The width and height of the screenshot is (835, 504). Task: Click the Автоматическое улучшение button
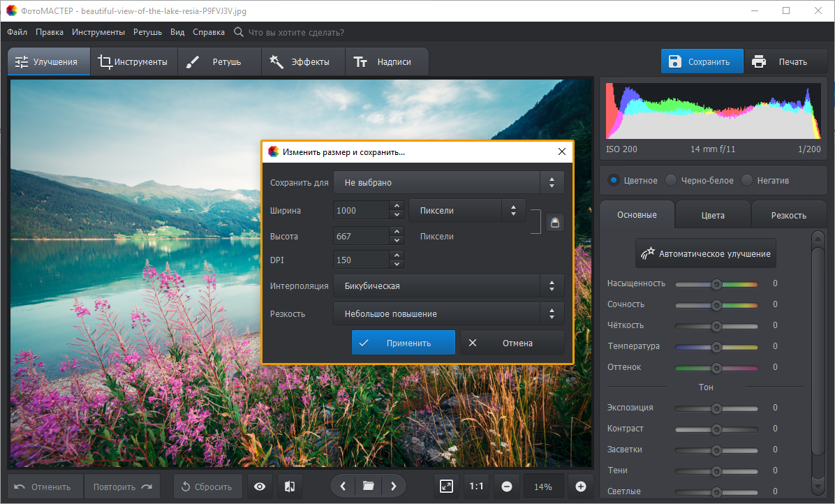point(705,253)
